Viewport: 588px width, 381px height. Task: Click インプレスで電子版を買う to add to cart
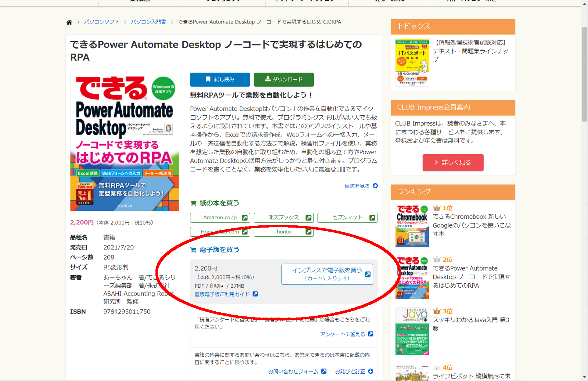point(327,274)
